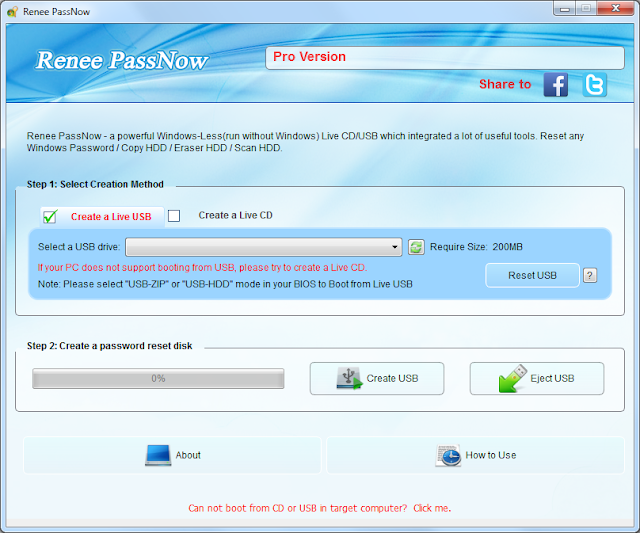640x533 pixels.
Task: Expand the Select a USB drive dropdown
Action: 264,247
